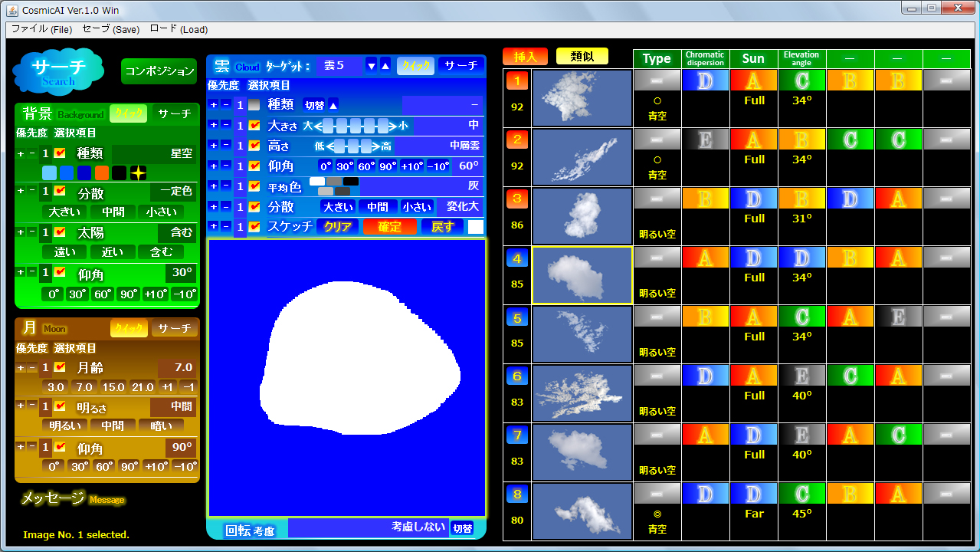The height and width of the screenshot is (552, 980).
Task: Decrease priority of background 太陽 with minus
Action: pos(31,232)
